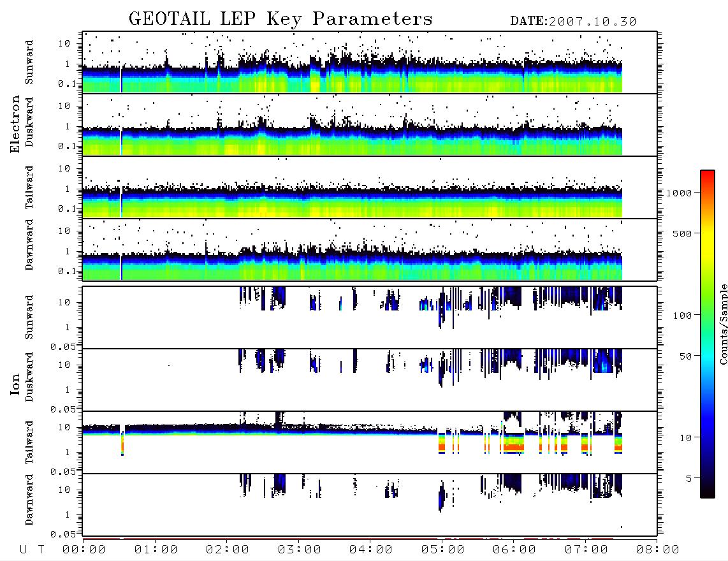728x561 pixels.
Task: Click the UT axis label
Action: coord(32,550)
